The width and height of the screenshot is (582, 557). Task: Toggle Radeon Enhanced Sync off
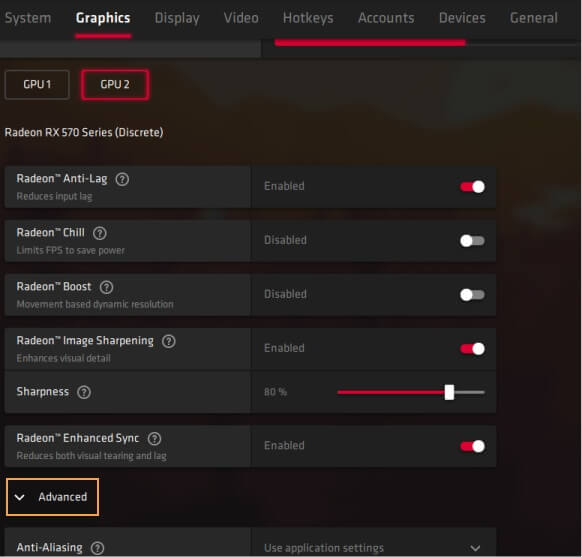coord(472,446)
